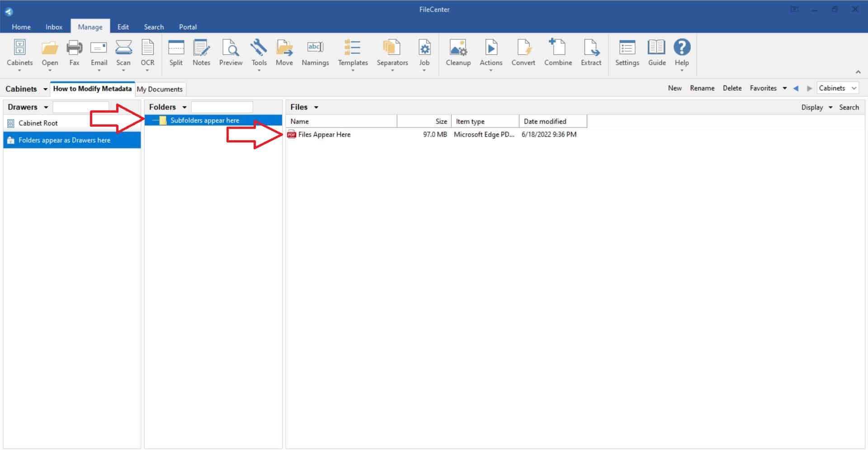
Task: Click the New button
Action: coord(675,88)
